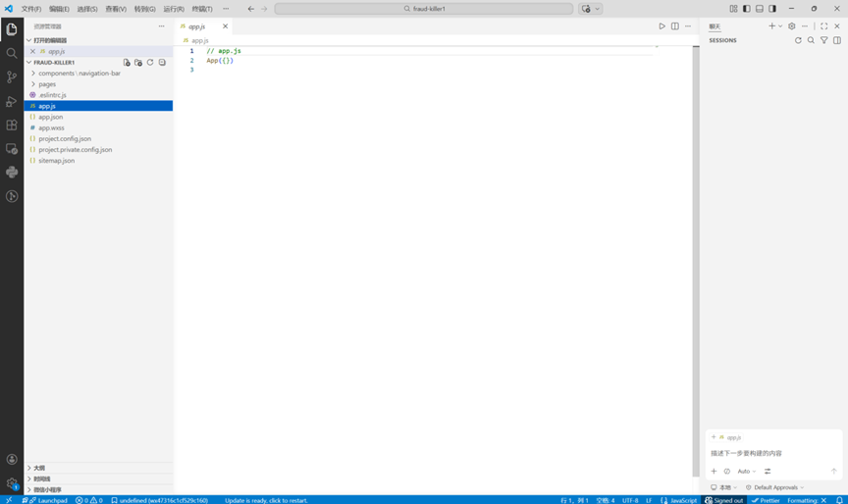Viewport: 848px width, 504px height.
Task: Open the 编辑(E) menu
Action: click(x=59, y=9)
